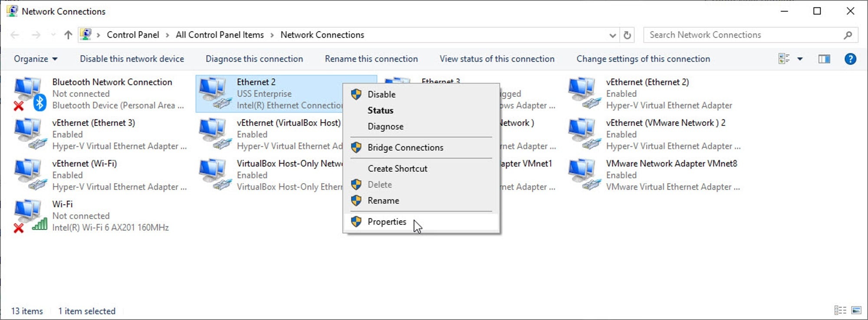Choose Properties from the context menu
Viewport: 868px width, 320px height.
(387, 222)
